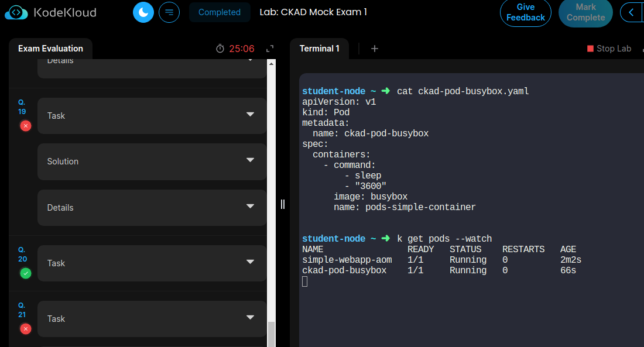Click the 25:06 timer clock icon
Viewport: 644px width, 347px height.
pyautogui.click(x=220, y=49)
